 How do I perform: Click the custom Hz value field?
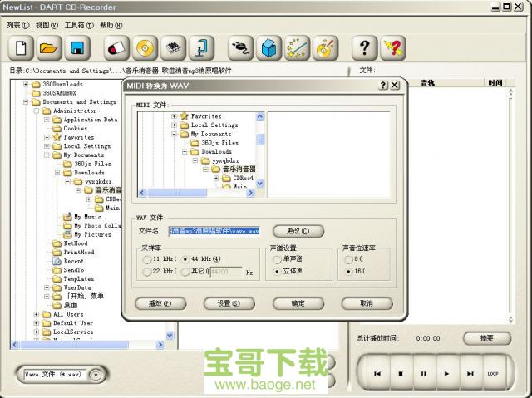tap(226, 272)
